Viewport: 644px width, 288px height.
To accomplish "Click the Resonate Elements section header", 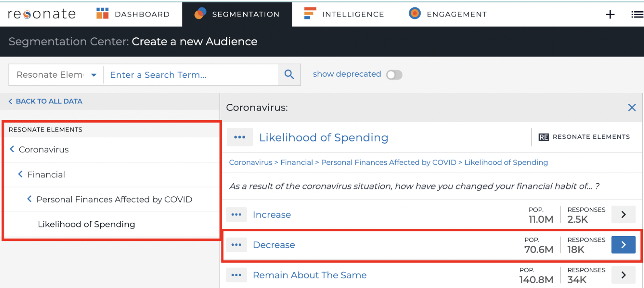I will pyautogui.click(x=45, y=130).
